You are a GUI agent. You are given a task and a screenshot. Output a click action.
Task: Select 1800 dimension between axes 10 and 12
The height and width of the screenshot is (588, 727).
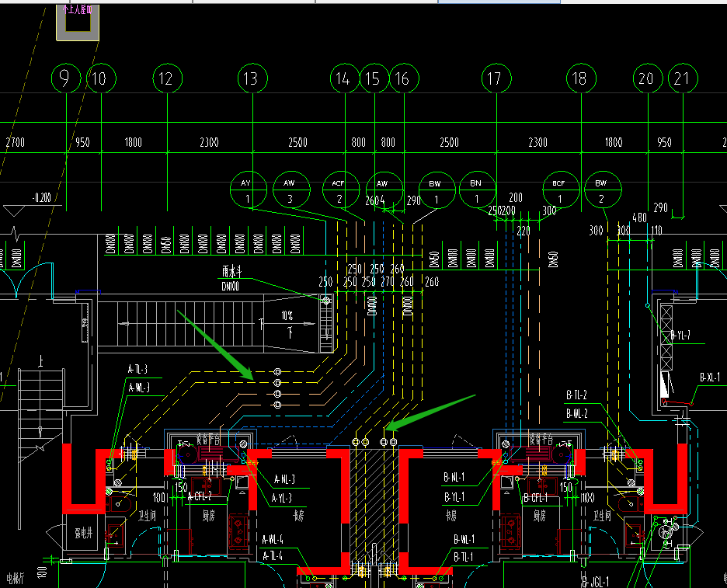(133, 142)
